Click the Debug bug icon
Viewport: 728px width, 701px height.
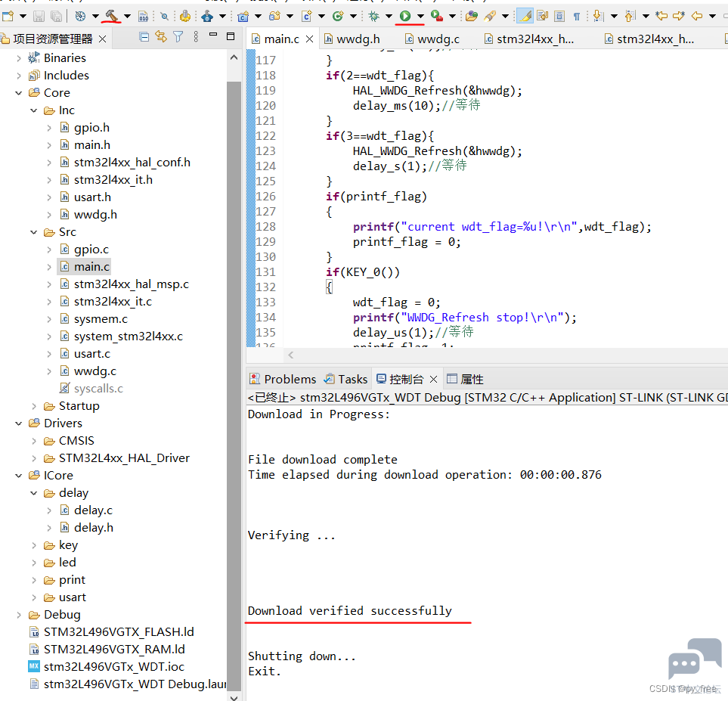point(373,17)
